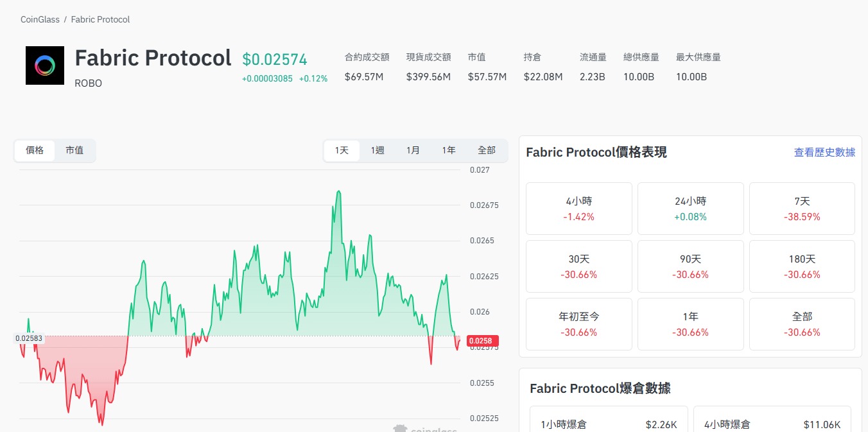Click the 90天 performance card
Image resolution: width=868 pixels, height=432 pixels.
(x=691, y=266)
